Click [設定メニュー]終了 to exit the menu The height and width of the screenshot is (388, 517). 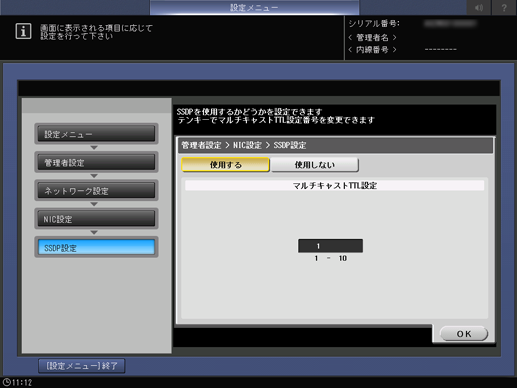(82, 366)
